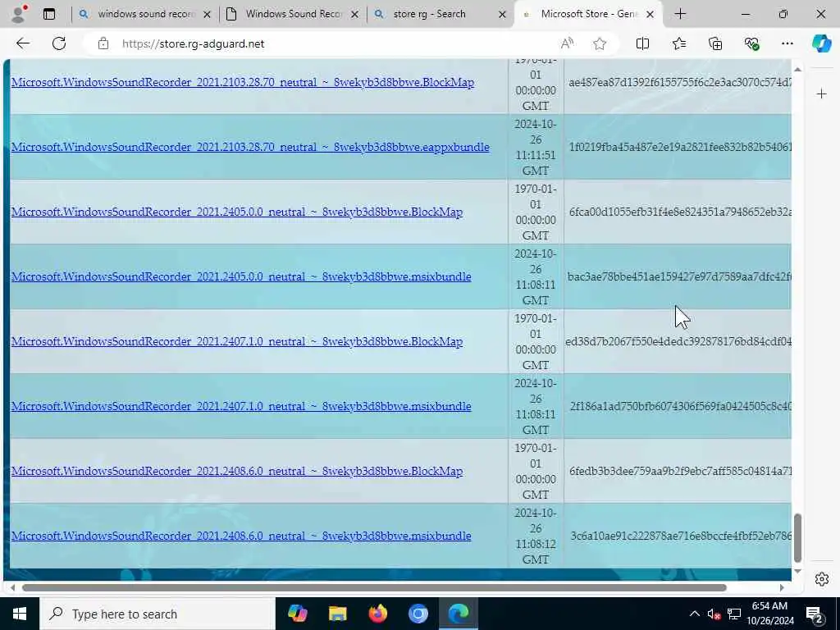Open Edge Settings and more menu
Viewport: 840px width, 630px height.
click(787, 43)
